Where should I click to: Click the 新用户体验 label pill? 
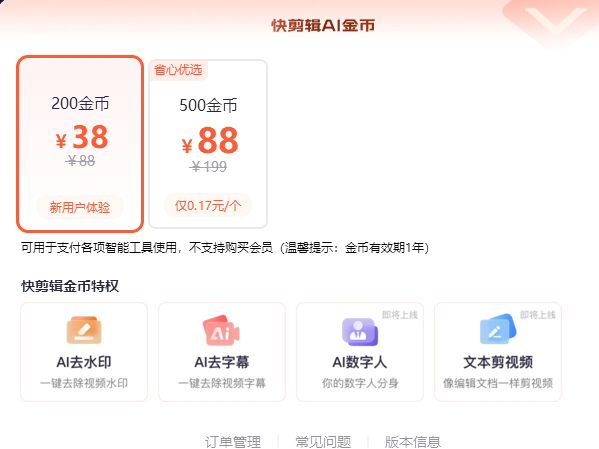click(80, 207)
